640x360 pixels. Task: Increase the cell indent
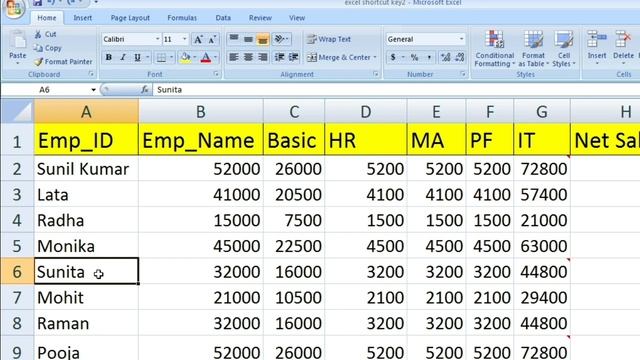tap(294, 57)
